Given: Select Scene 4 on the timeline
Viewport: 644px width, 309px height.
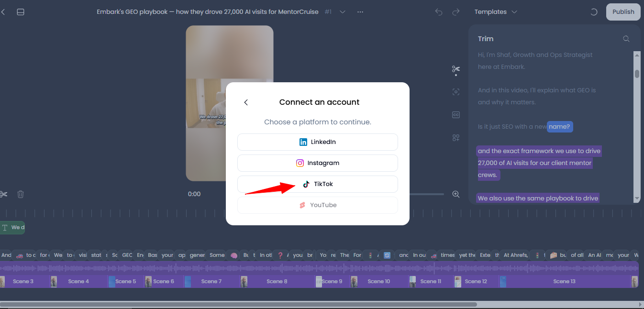Looking at the screenshot, I should pos(79,281).
